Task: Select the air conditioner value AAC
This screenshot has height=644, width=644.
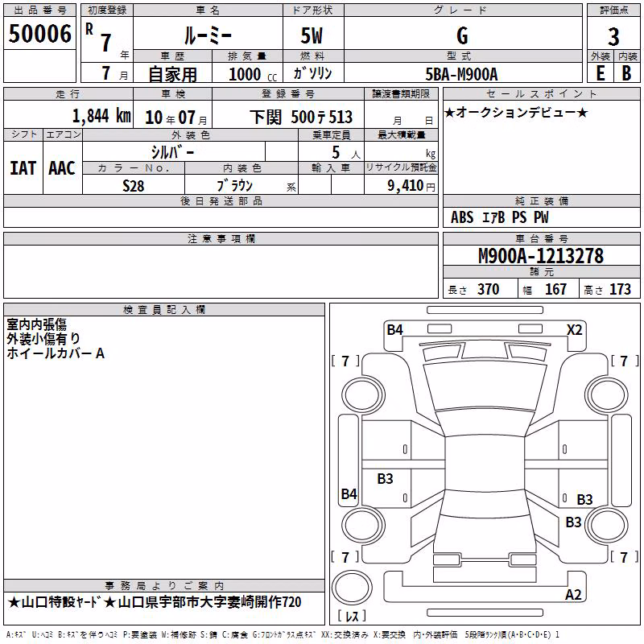Action: click(x=62, y=168)
